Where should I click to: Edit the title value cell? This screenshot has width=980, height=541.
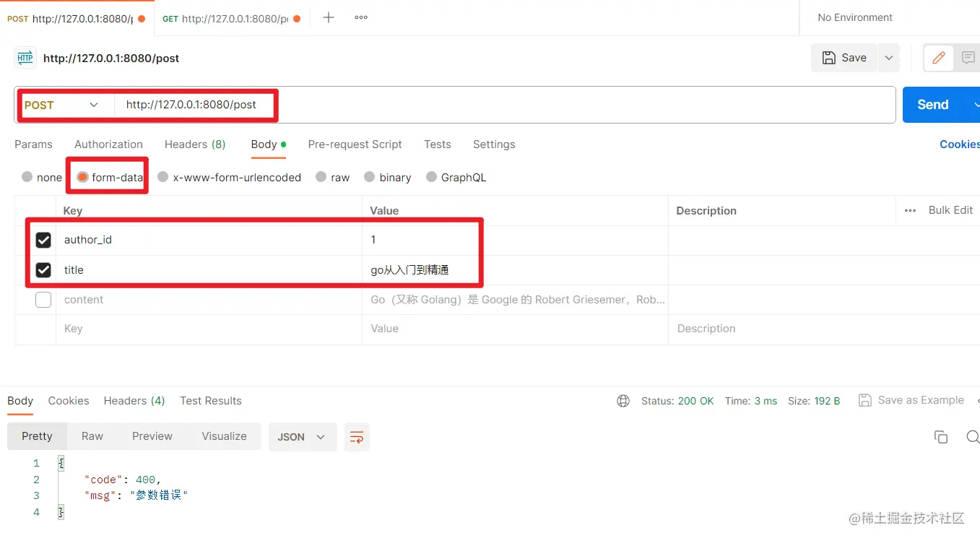tap(515, 270)
